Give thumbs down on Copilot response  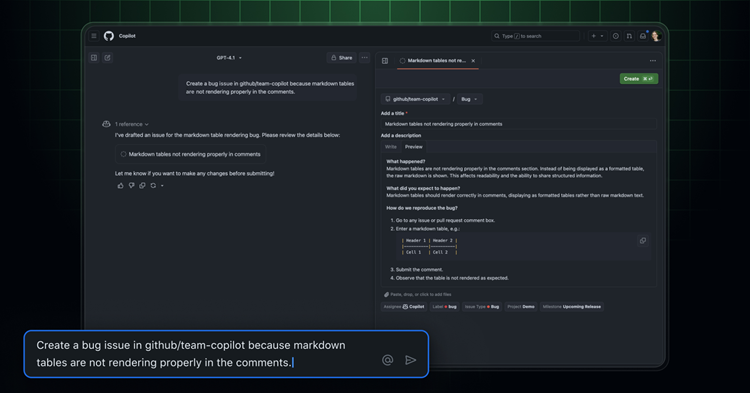click(x=132, y=186)
